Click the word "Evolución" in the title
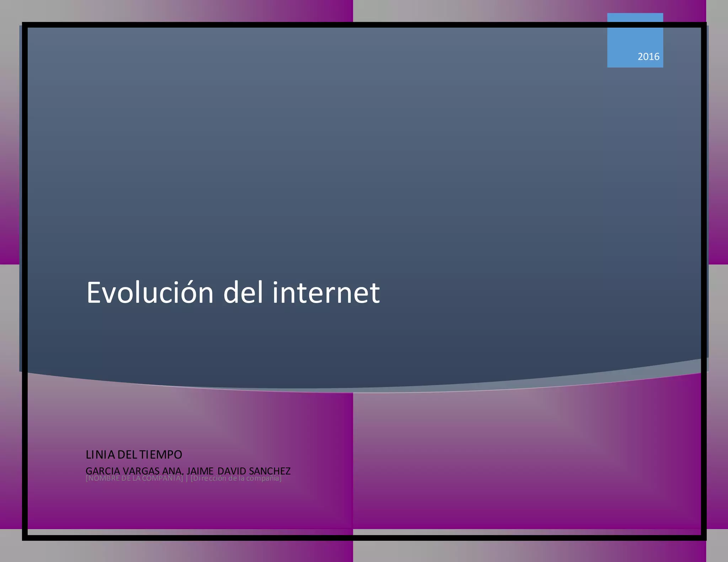Viewport: 728px width, 562px height. click(150, 293)
